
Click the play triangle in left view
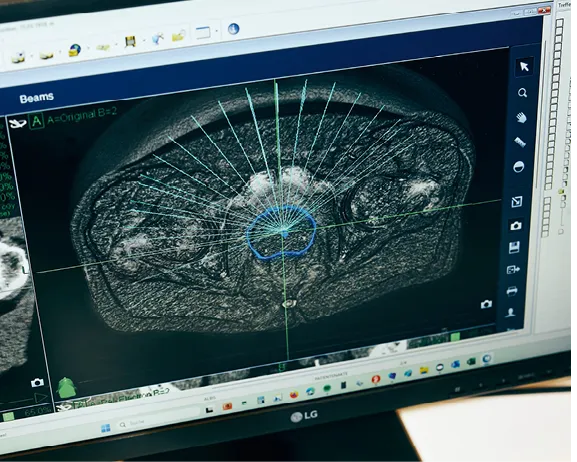[41, 398]
